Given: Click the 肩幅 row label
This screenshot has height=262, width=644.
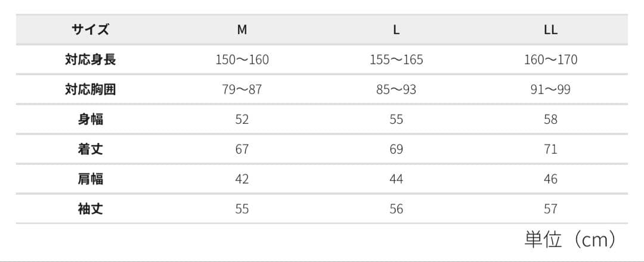Looking at the screenshot, I should click(91, 180).
